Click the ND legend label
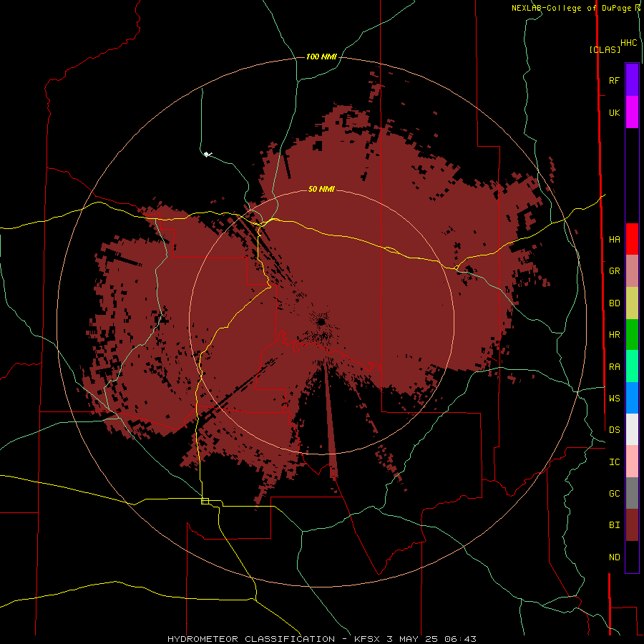The width and height of the screenshot is (644, 644). tap(614, 557)
